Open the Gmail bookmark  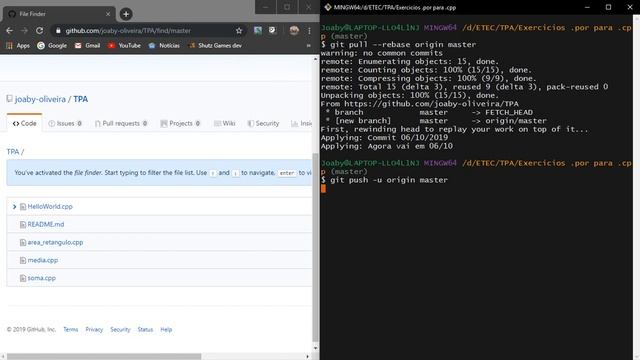click(87, 46)
